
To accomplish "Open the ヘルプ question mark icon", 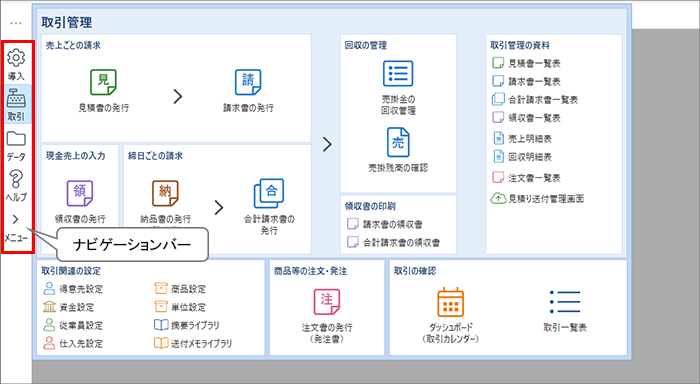I will click(x=16, y=179).
